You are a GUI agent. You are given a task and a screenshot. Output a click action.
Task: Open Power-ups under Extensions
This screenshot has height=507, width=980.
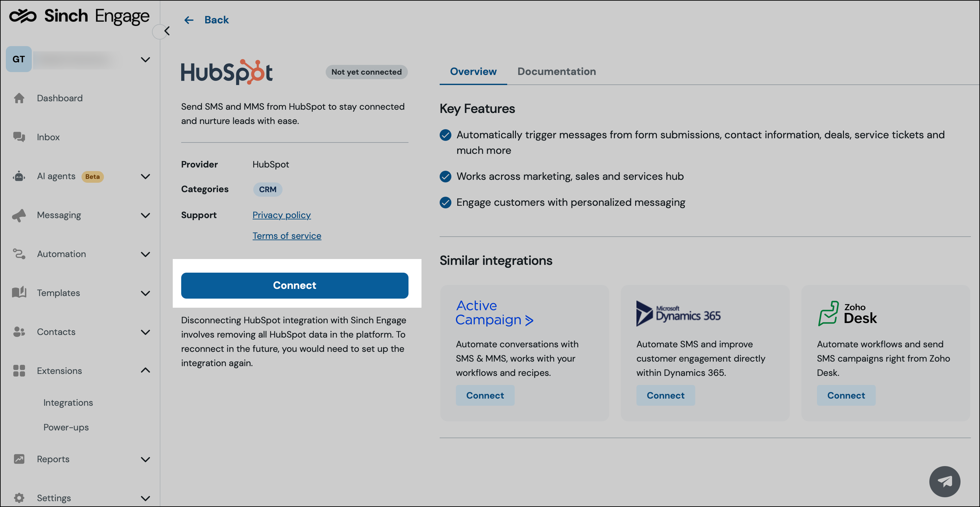click(66, 427)
